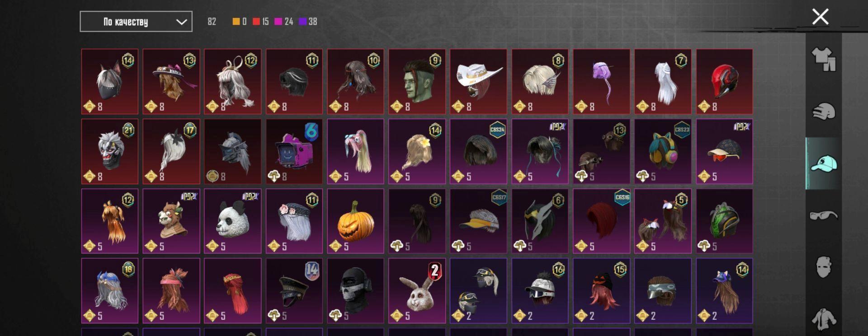This screenshot has width=868, height=336.
Task: Open the face mask category icon
Action: (x=824, y=267)
